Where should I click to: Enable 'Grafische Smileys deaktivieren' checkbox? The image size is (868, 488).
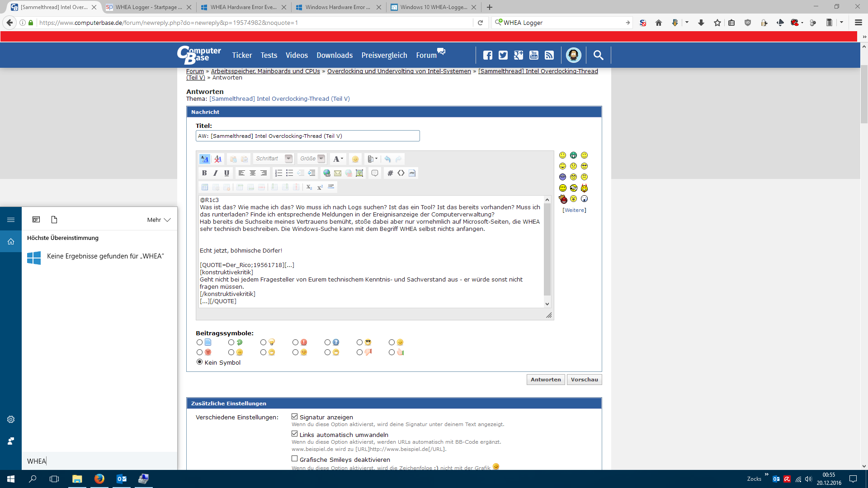pyautogui.click(x=295, y=459)
